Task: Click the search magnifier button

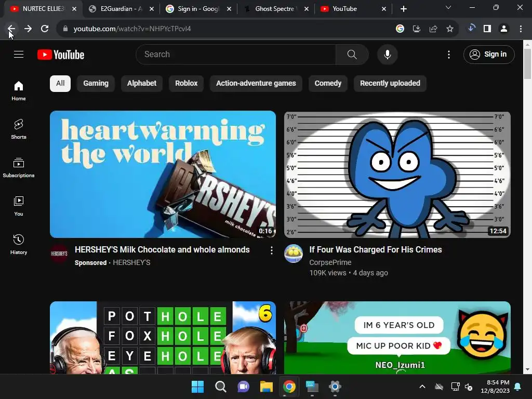Action: click(352, 54)
